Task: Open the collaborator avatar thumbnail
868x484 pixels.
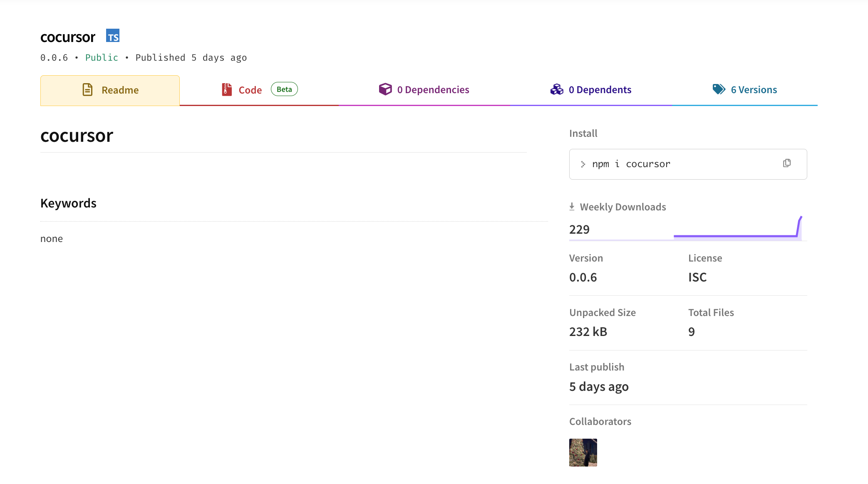Action: pos(583,452)
